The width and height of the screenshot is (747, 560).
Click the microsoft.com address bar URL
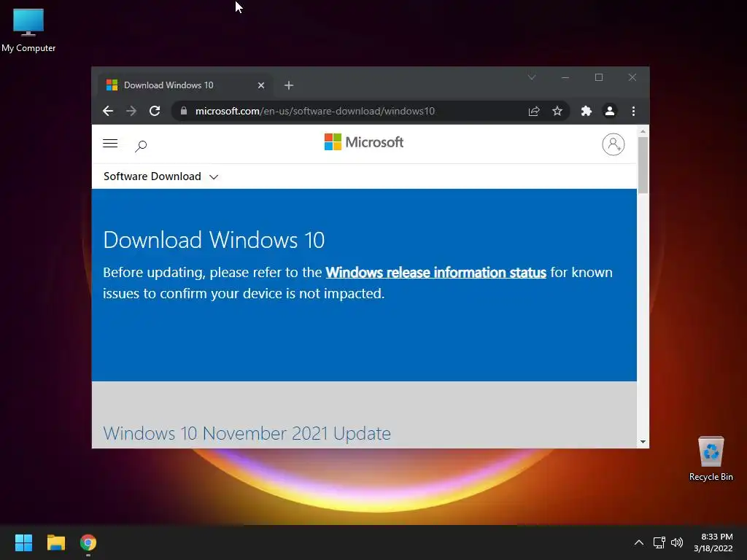click(315, 111)
